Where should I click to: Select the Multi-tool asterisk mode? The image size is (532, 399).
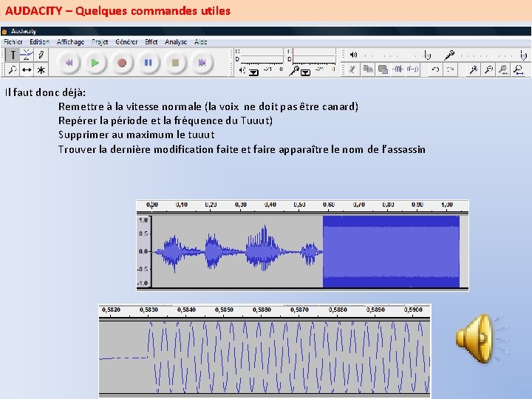[41, 70]
